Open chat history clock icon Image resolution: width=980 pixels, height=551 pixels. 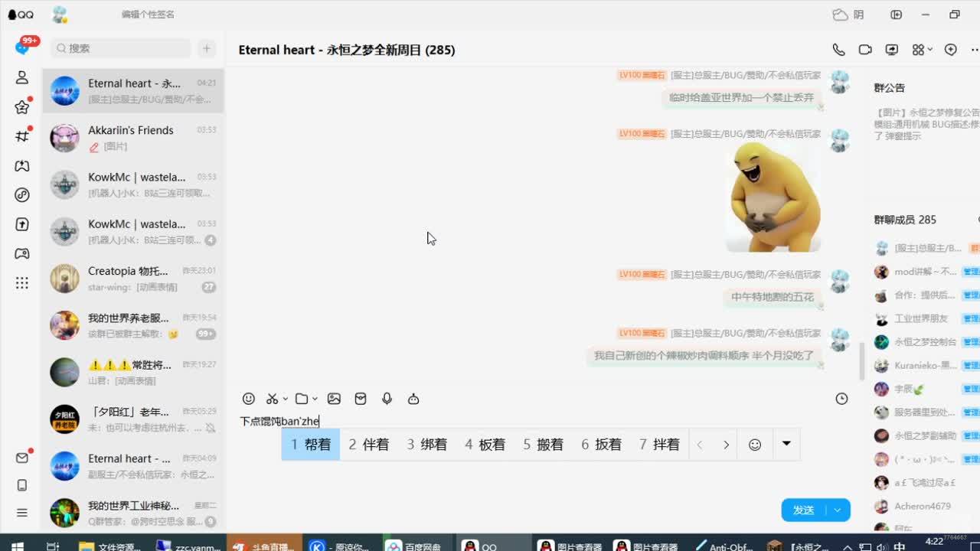click(841, 399)
